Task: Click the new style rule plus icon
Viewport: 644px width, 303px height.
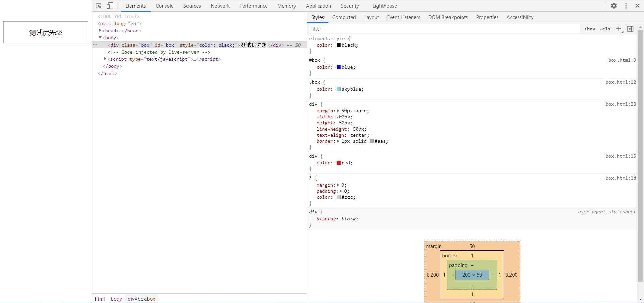Action: pyautogui.click(x=619, y=29)
